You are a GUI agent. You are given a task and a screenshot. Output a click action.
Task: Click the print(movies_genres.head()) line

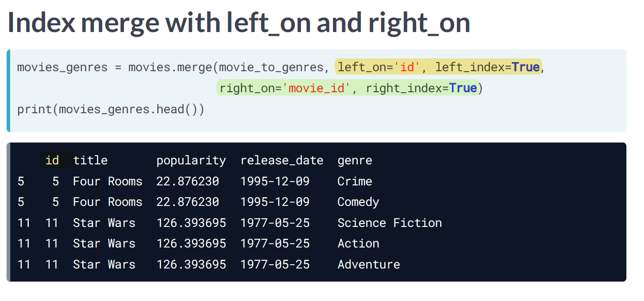pos(111,109)
